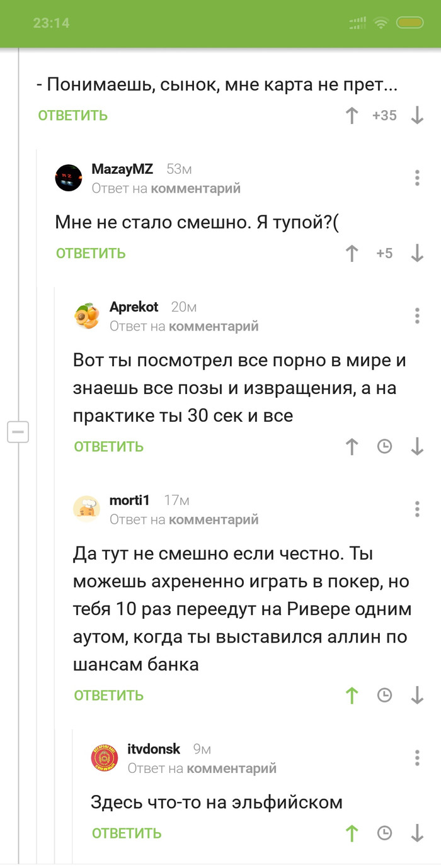
Task: Open the three-dot menu on morti1's comment
Action: coord(417,509)
